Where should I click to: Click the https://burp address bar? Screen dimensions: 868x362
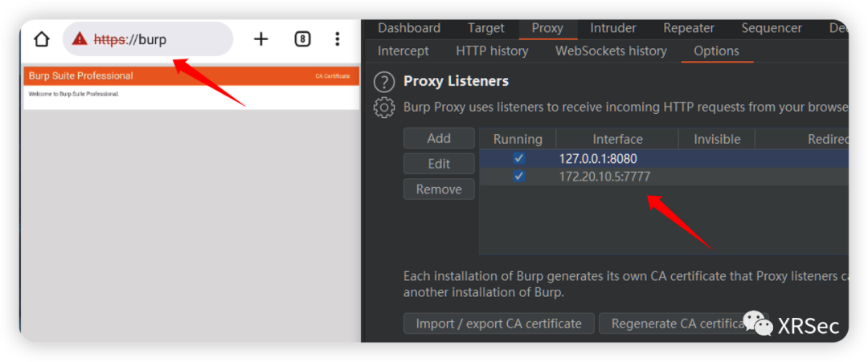pos(161,39)
